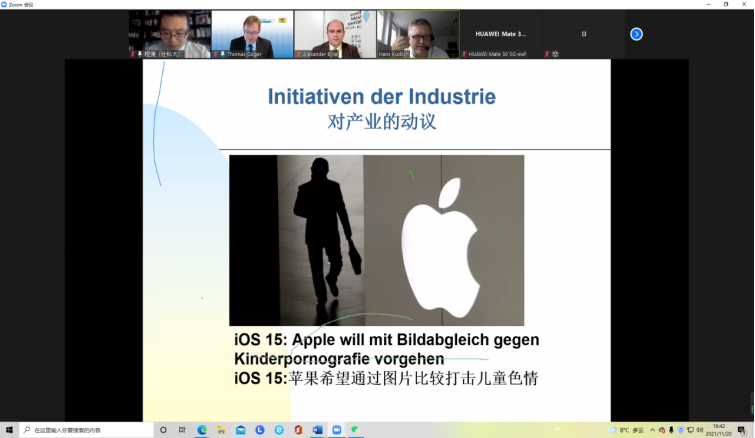This screenshot has width=755, height=438.
Task: Select Thomas Goger's video thumbnail
Action: [x=252, y=34]
